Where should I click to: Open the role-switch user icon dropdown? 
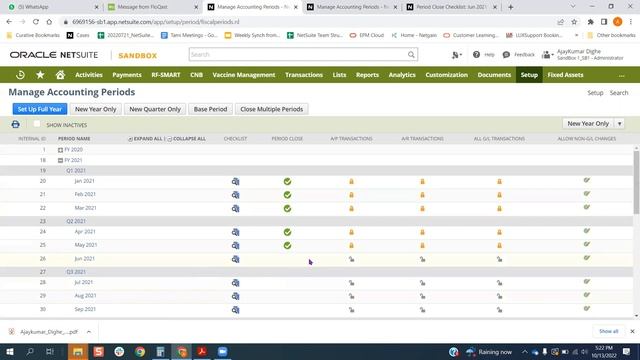pyautogui.click(x=547, y=55)
